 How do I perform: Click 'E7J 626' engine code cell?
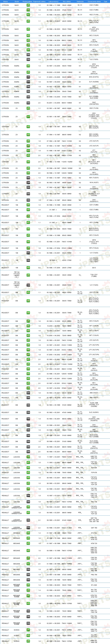coord(94,585)
